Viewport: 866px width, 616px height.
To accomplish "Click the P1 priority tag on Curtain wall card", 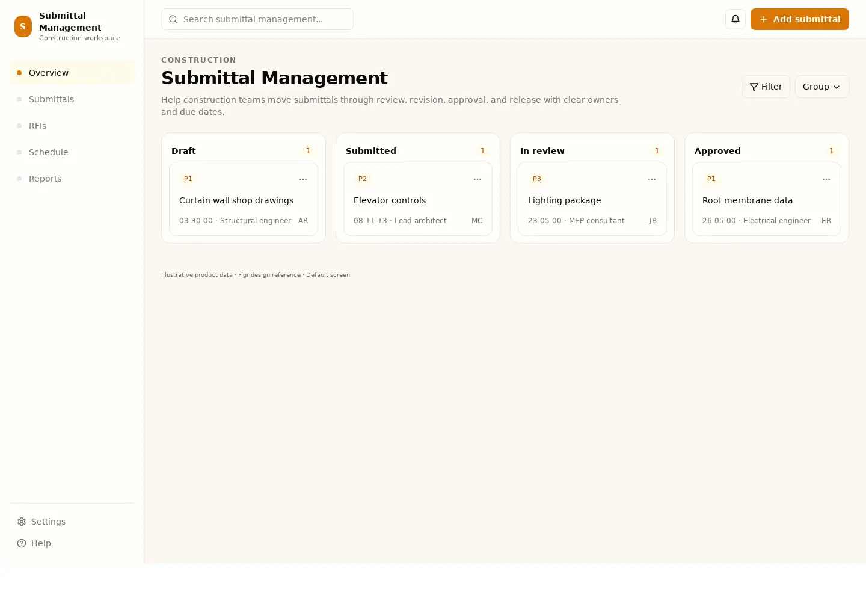I will pyautogui.click(x=188, y=179).
